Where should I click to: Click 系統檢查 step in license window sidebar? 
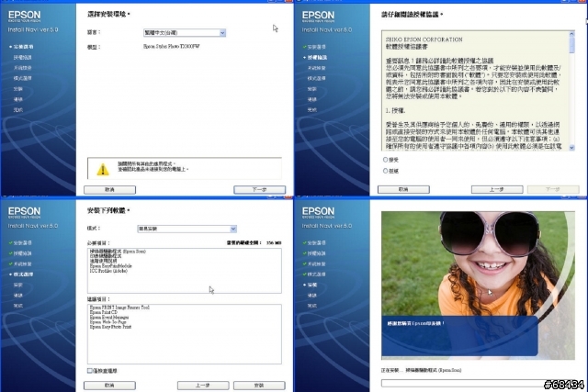(x=316, y=68)
